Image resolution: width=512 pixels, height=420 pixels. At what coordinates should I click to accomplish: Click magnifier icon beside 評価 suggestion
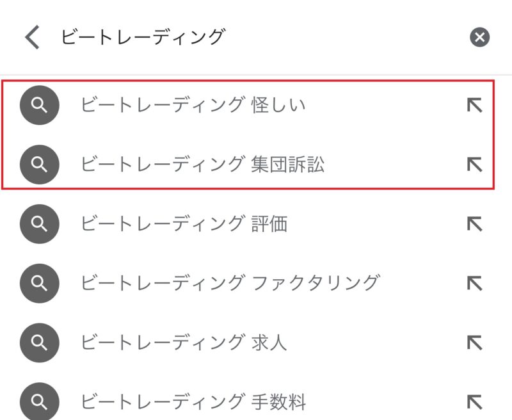[40, 223]
